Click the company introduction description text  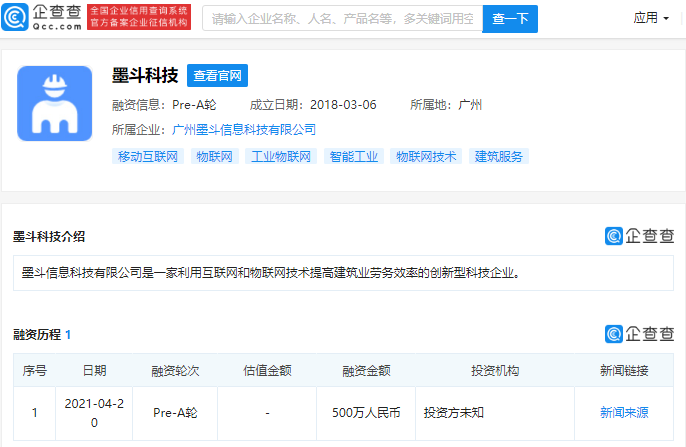pos(270,273)
